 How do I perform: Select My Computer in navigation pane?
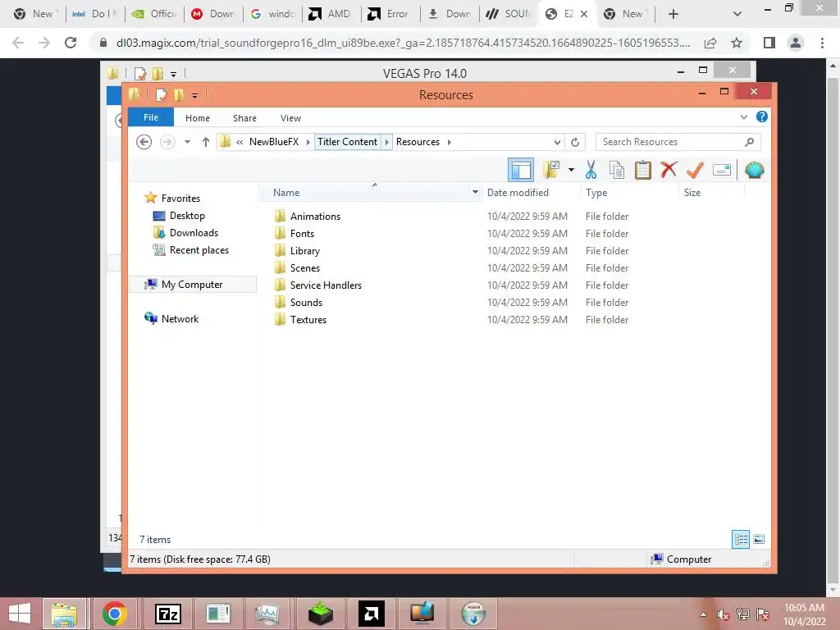coord(192,285)
